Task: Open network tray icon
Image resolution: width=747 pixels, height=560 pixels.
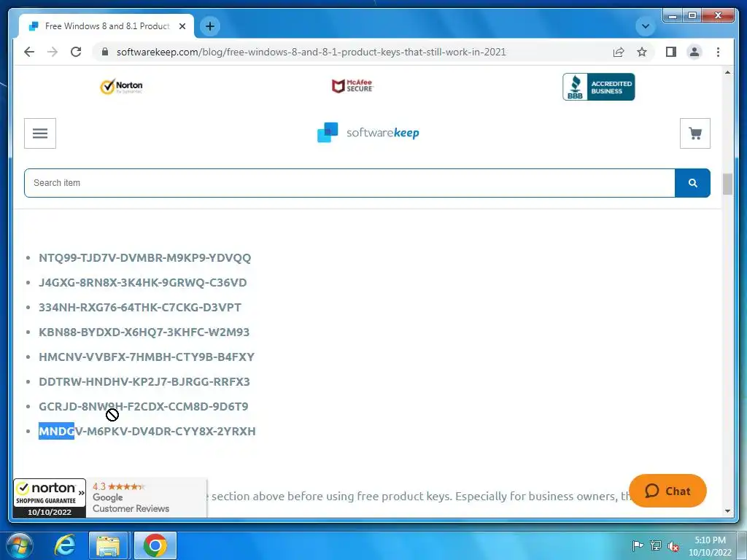Action: point(656,545)
